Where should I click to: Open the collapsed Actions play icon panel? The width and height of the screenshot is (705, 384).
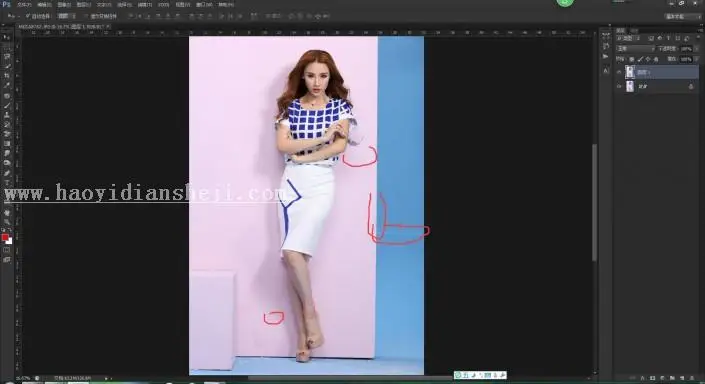tap(606, 56)
